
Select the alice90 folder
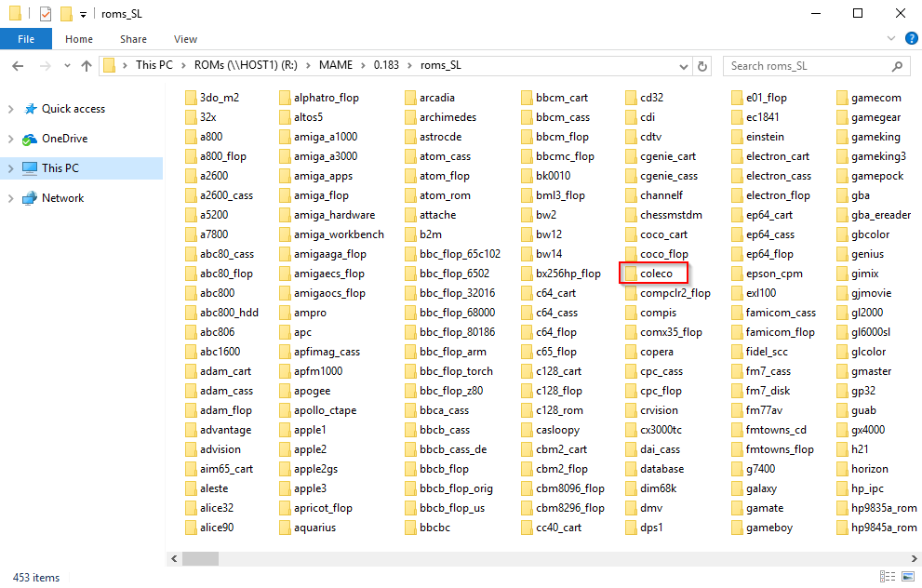(209, 528)
